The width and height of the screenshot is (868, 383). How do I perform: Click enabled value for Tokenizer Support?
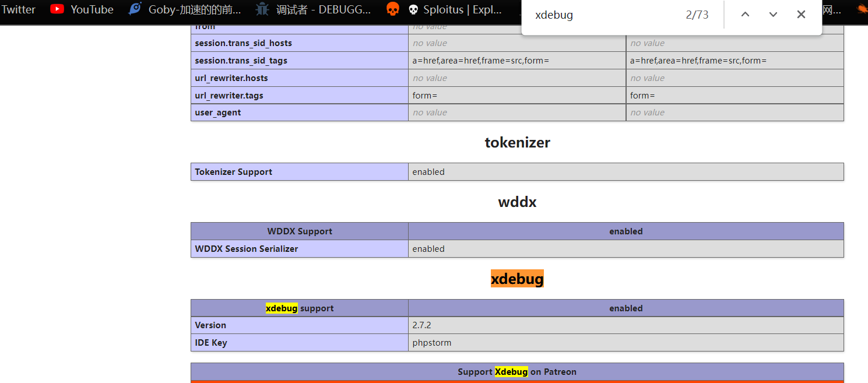click(x=428, y=172)
